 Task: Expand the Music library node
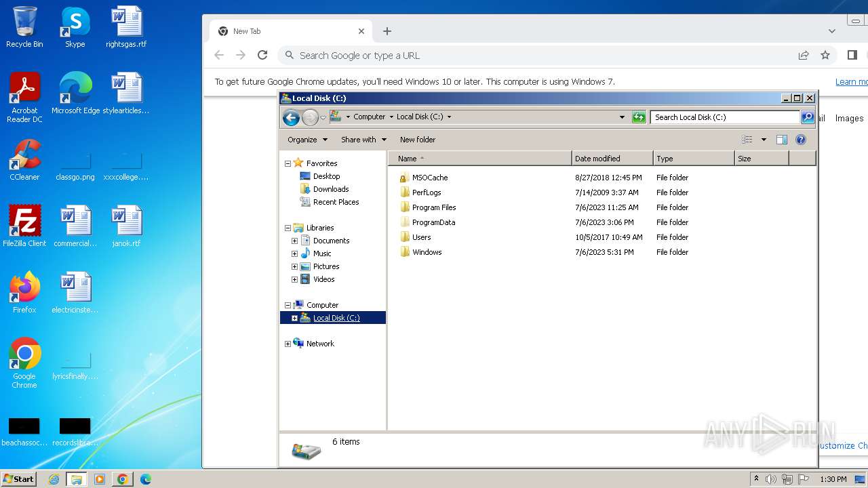pyautogui.click(x=294, y=253)
